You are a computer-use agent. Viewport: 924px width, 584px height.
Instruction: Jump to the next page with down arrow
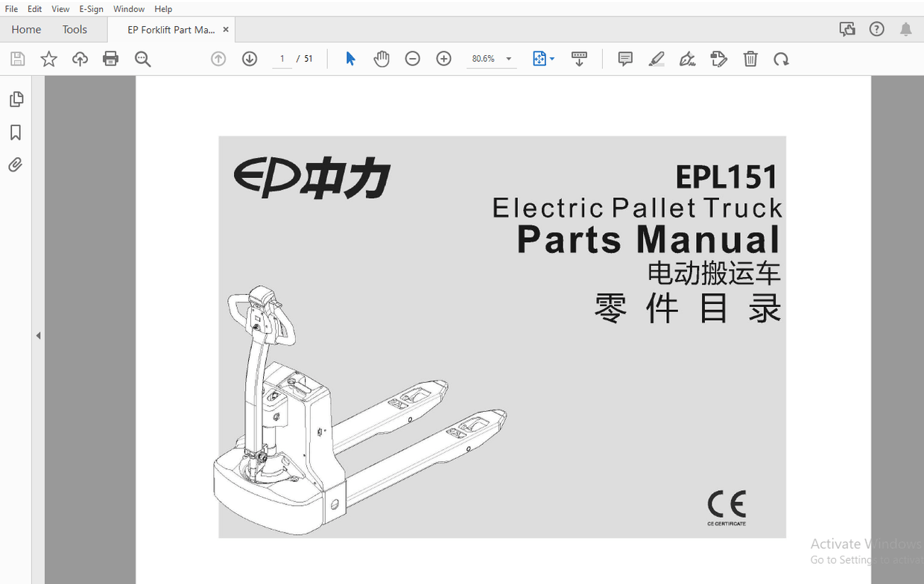point(249,58)
